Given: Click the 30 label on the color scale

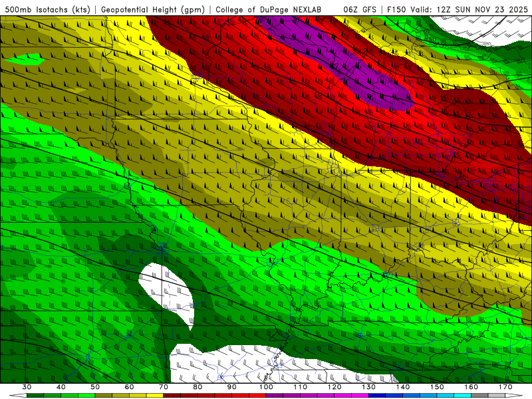Looking at the screenshot, I should tap(27, 387).
